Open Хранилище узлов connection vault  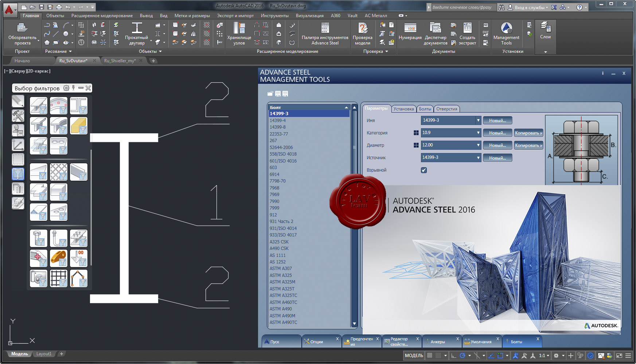point(239,34)
